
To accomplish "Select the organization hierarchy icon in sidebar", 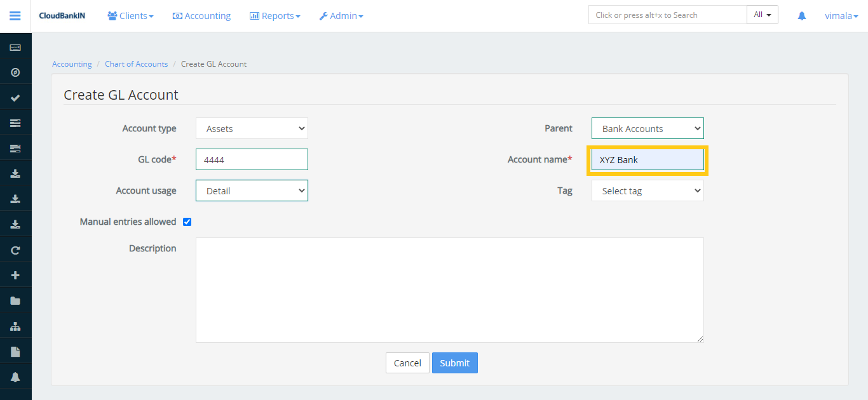I will click(x=15, y=325).
